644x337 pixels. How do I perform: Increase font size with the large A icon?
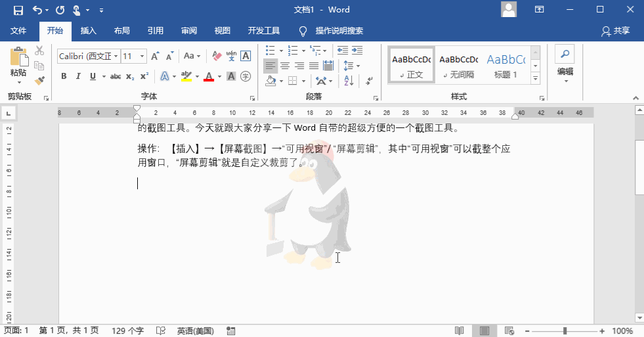[x=155, y=56]
